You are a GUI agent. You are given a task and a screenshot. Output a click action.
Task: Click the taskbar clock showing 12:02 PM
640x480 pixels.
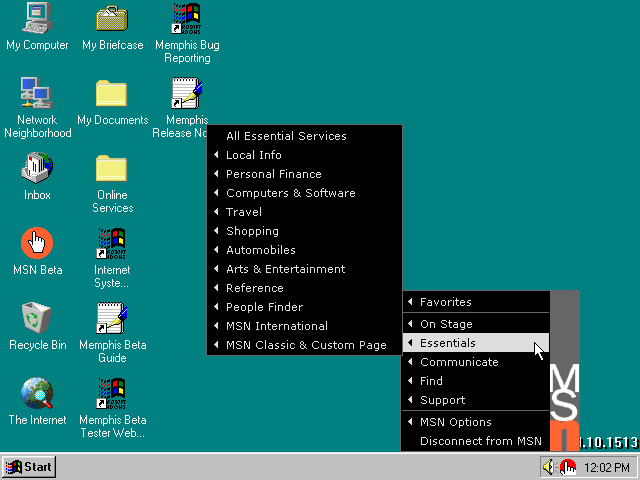tap(607, 467)
